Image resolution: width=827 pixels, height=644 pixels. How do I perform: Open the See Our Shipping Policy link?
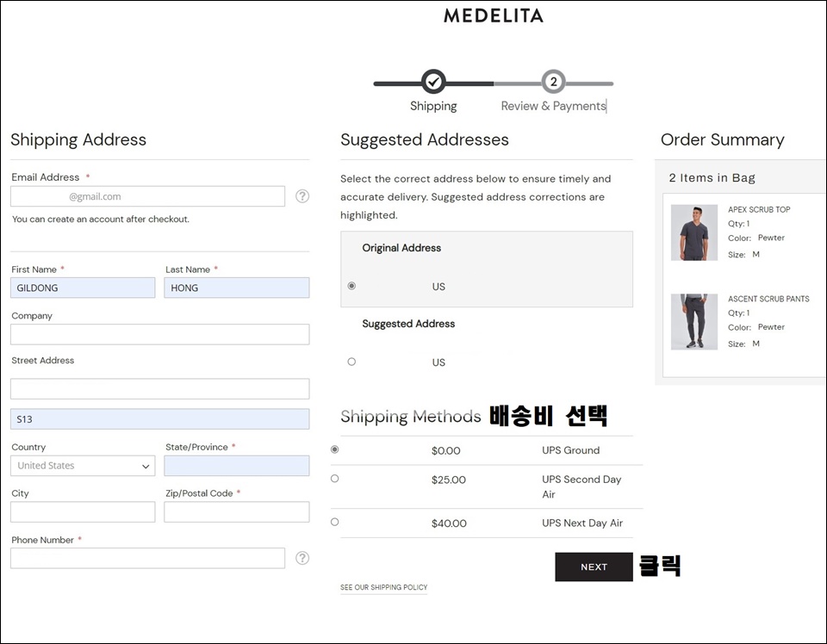[x=384, y=588]
